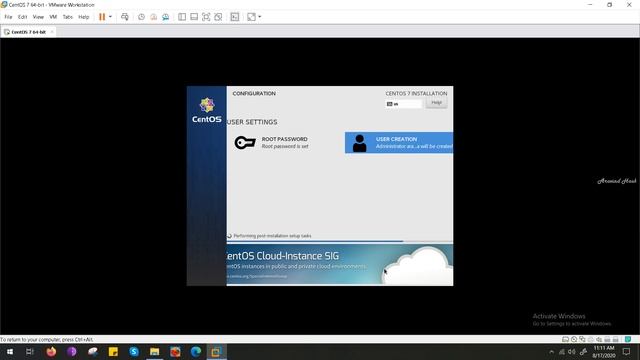The image size is (640, 360).
Task: Open the Windows Start menu
Action: point(10,351)
